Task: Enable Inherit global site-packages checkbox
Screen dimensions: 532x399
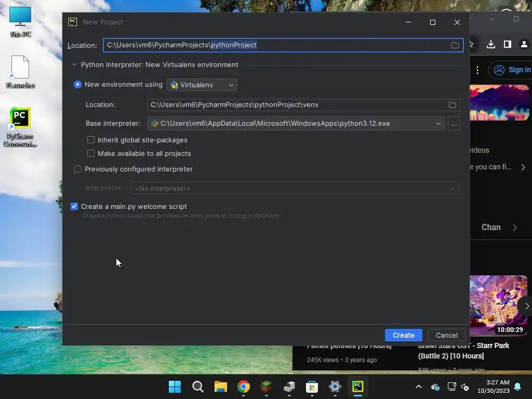Action: pos(90,140)
